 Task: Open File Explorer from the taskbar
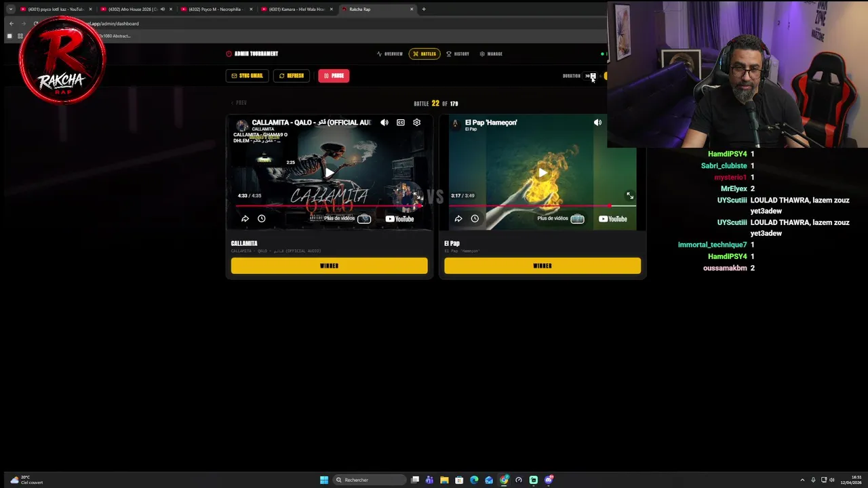pos(444,480)
